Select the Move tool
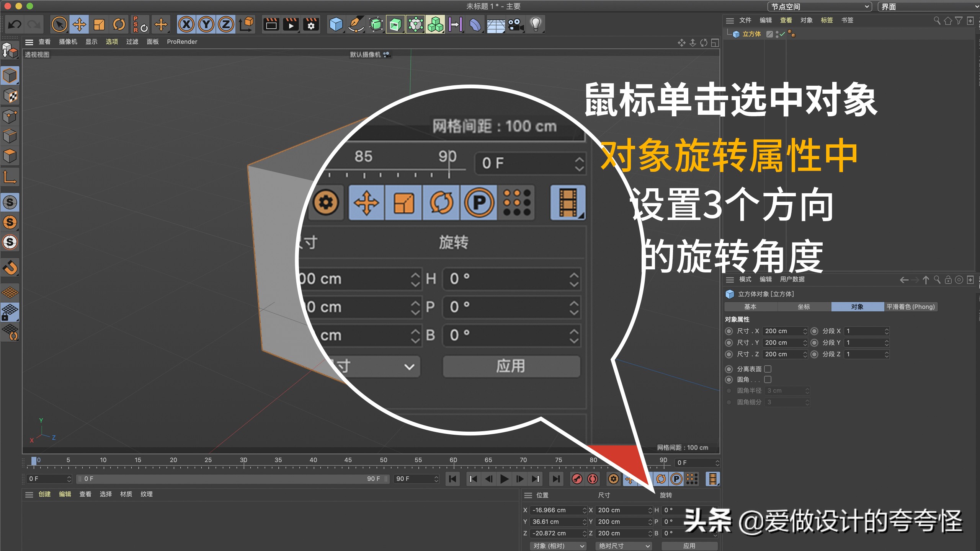Viewport: 980px width, 551px height. [x=79, y=24]
